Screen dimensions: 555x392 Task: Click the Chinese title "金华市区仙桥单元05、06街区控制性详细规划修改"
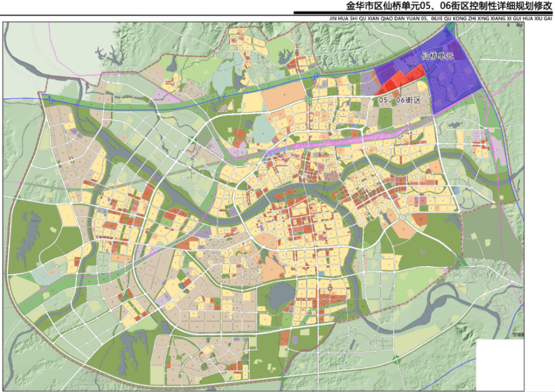tap(449, 6)
